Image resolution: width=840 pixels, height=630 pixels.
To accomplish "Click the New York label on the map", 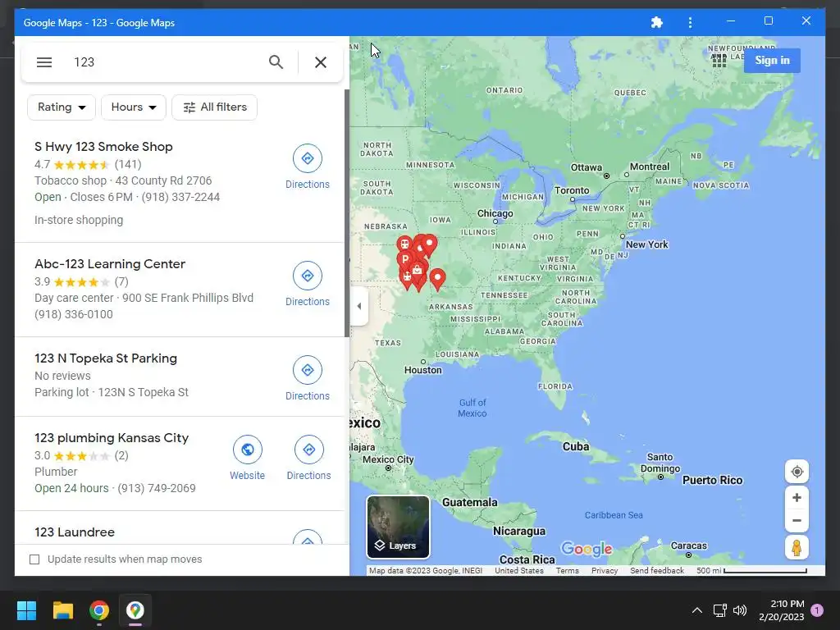I will coord(646,244).
